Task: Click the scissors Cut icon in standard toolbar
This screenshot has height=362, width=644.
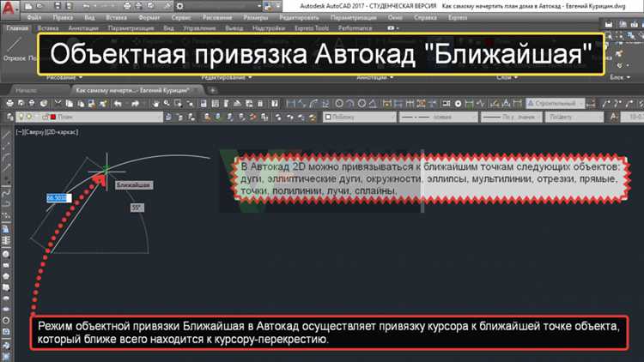Action: [x=58, y=104]
